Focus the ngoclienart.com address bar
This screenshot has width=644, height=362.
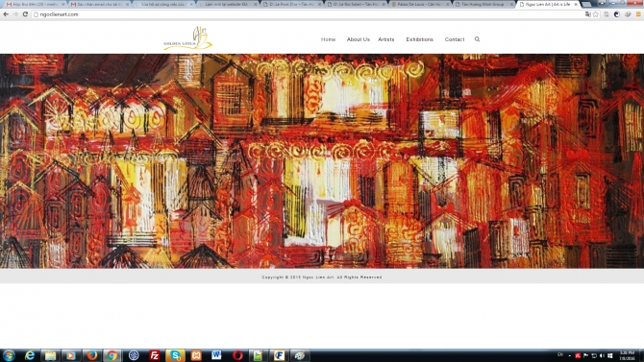[308, 14]
